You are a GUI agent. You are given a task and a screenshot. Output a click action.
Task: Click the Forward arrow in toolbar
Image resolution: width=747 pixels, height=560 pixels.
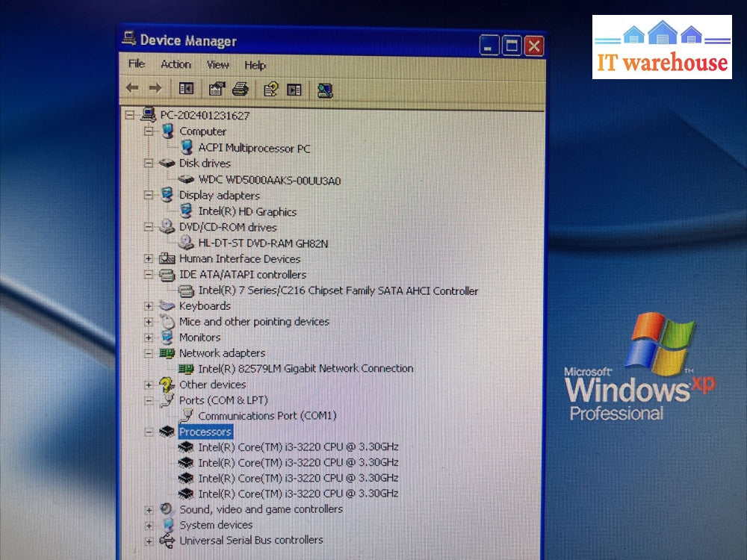(x=155, y=88)
